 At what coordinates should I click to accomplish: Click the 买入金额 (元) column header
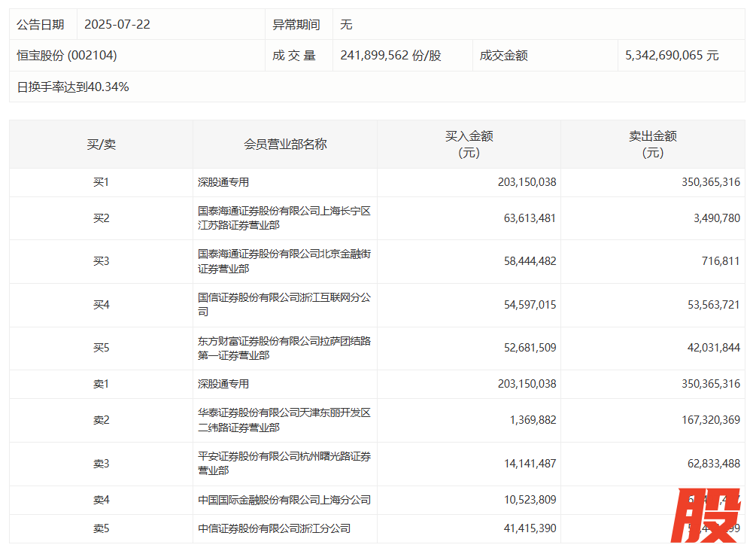[469, 144]
